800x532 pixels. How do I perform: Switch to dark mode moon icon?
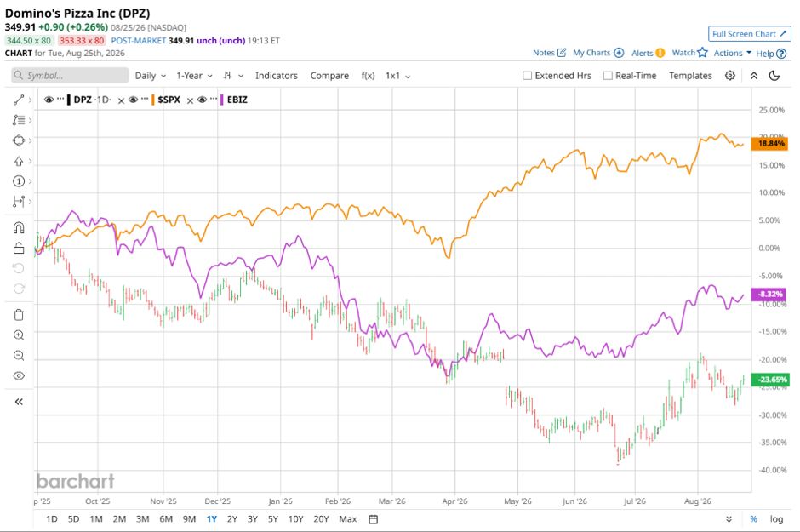(x=774, y=76)
